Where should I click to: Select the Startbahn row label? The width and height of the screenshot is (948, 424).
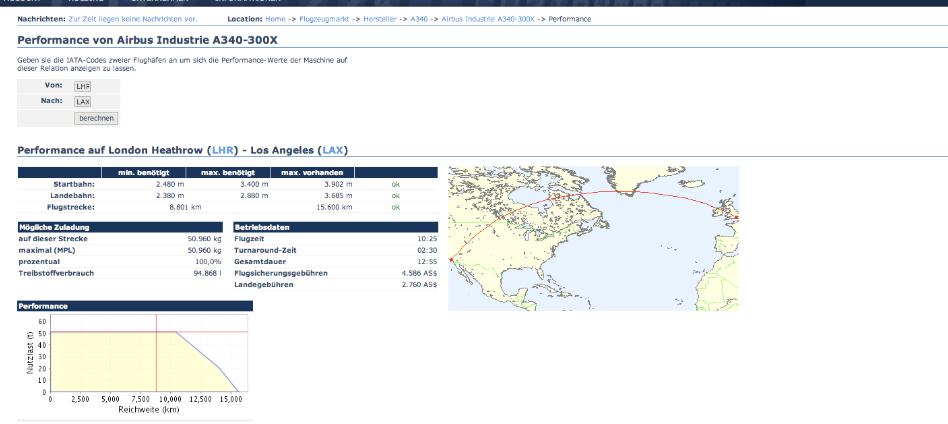click(74, 184)
